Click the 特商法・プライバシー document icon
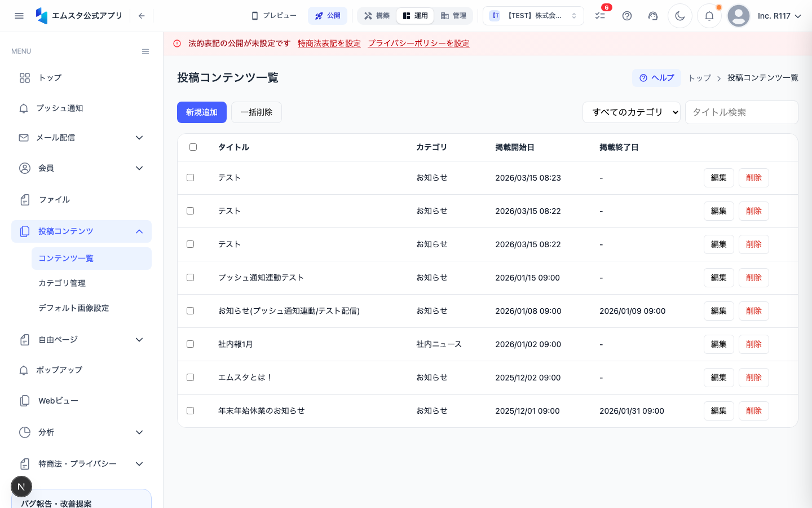Screen dimensions: 812x508 point(25,464)
